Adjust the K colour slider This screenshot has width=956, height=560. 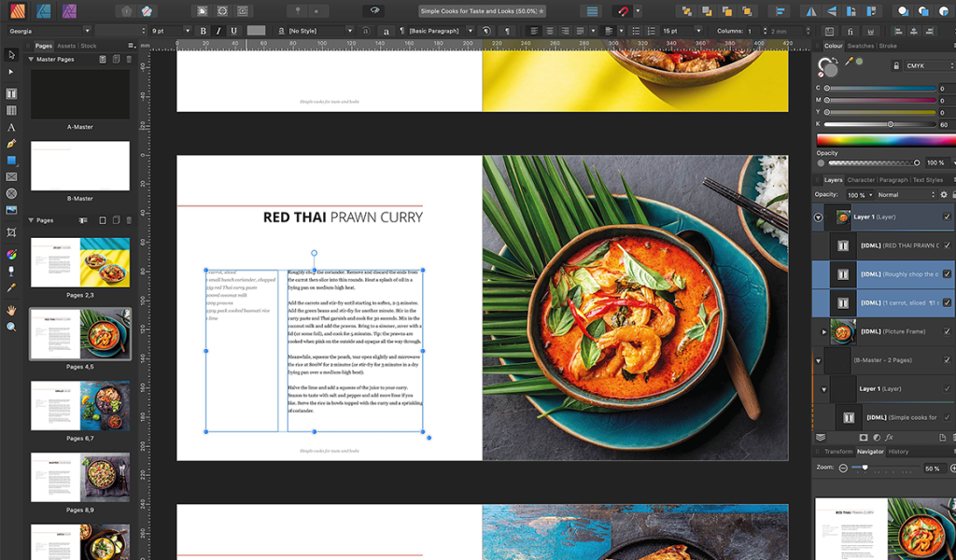coord(880,124)
